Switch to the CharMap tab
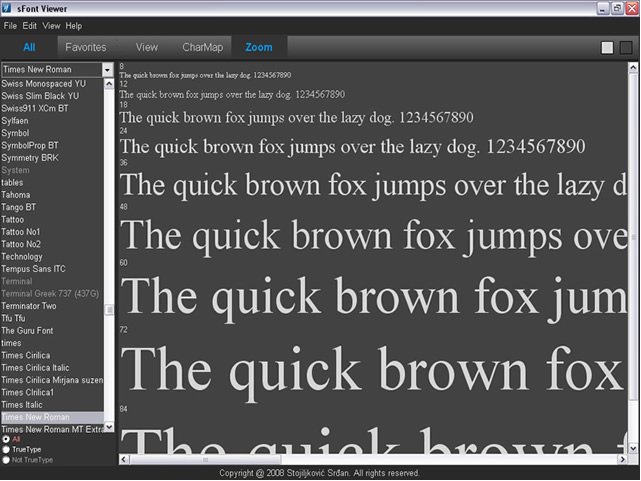 tap(202, 47)
